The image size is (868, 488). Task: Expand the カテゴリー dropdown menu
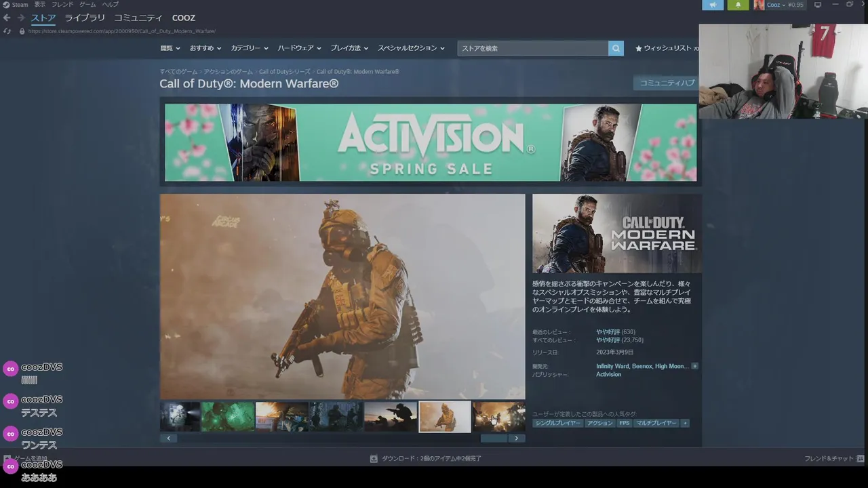pos(250,48)
